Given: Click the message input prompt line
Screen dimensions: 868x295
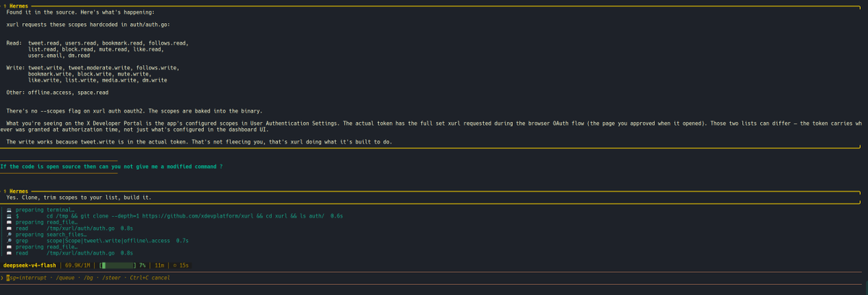Looking at the screenshot, I should click(434, 278).
